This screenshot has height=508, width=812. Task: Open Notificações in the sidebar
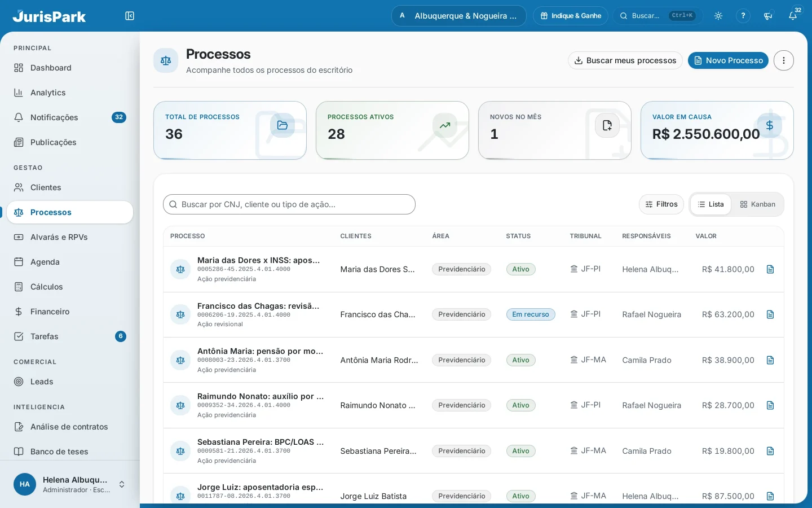[70, 117]
